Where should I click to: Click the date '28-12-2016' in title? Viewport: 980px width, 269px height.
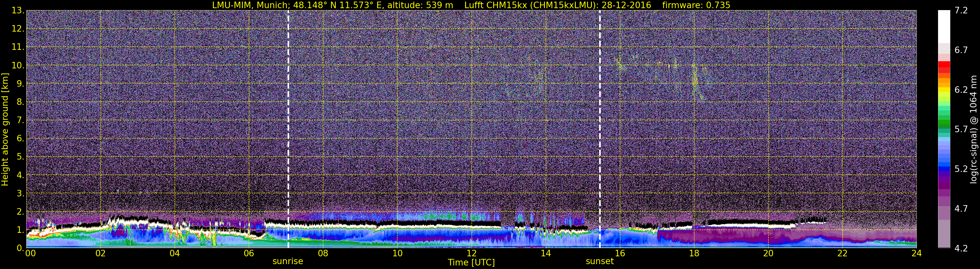626,5
